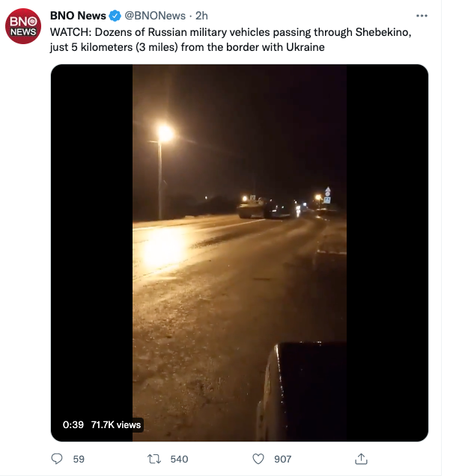The height and width of the screenshot is (476, 450).
Task: Open the three-dot more options menu
Action: [422, 15]
